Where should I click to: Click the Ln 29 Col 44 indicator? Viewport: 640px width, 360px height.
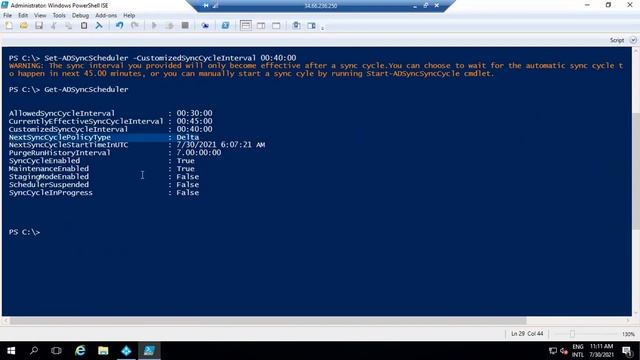527,334
